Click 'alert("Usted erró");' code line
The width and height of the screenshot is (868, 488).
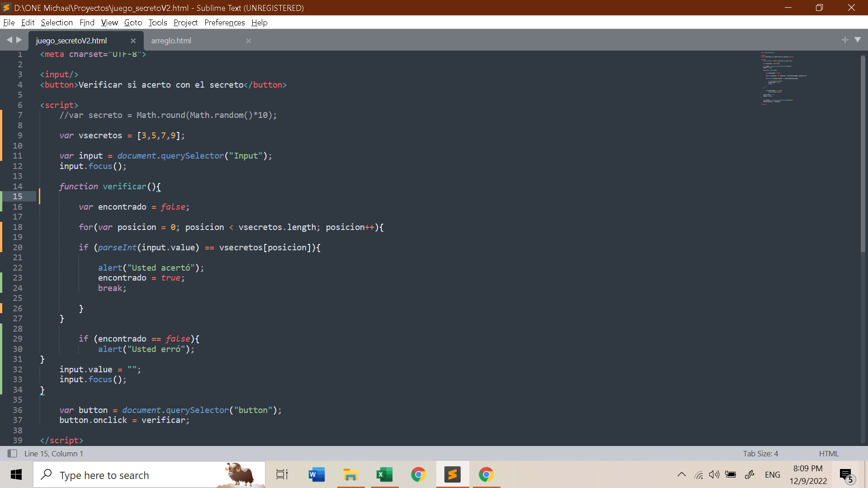[x=146, y=349]
